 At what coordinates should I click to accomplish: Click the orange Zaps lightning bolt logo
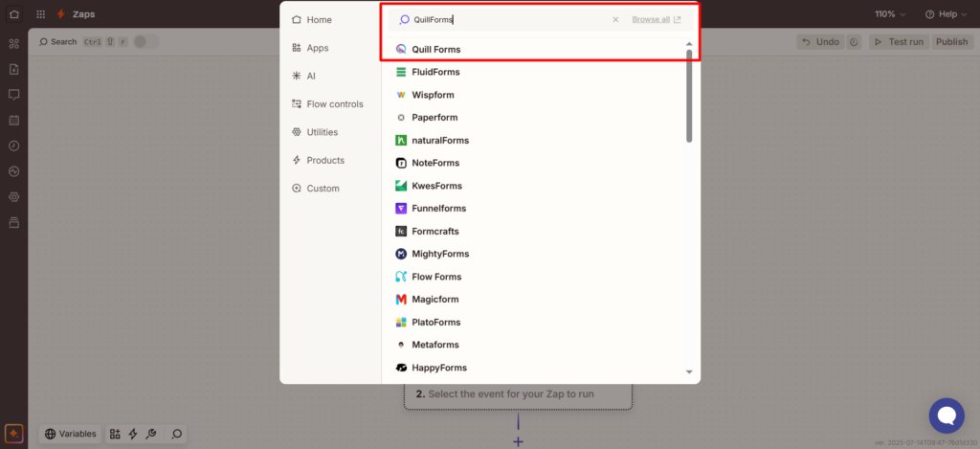60,13
